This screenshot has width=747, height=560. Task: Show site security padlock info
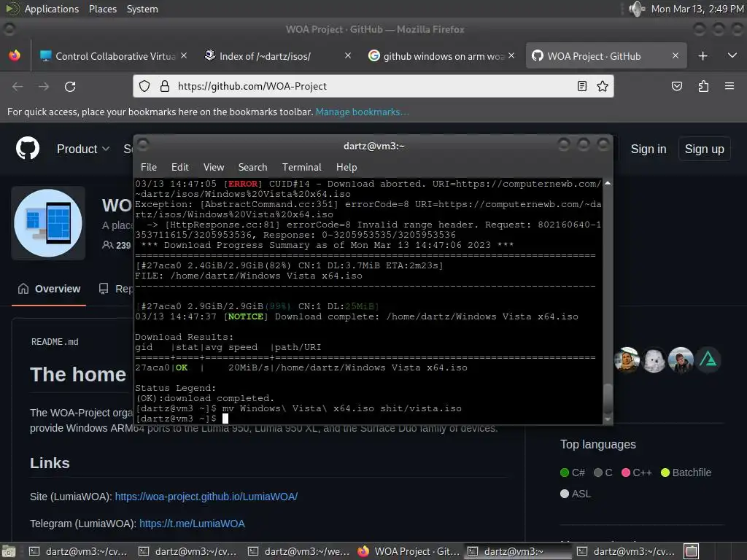click(165, 86)
